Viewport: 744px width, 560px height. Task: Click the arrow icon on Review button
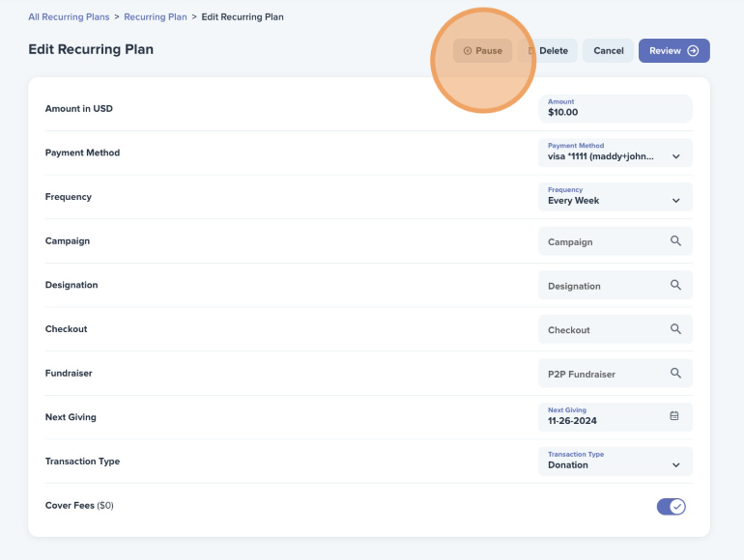[x=693, y=51]
